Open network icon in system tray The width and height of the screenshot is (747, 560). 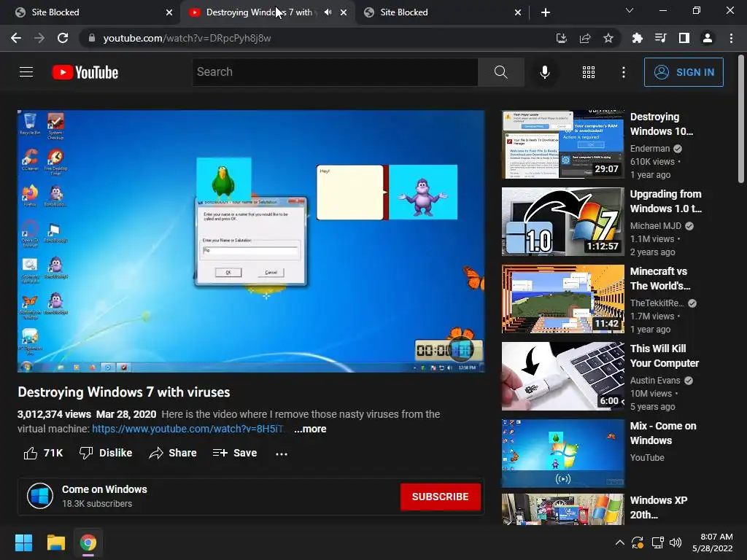[x=657, y=542]
